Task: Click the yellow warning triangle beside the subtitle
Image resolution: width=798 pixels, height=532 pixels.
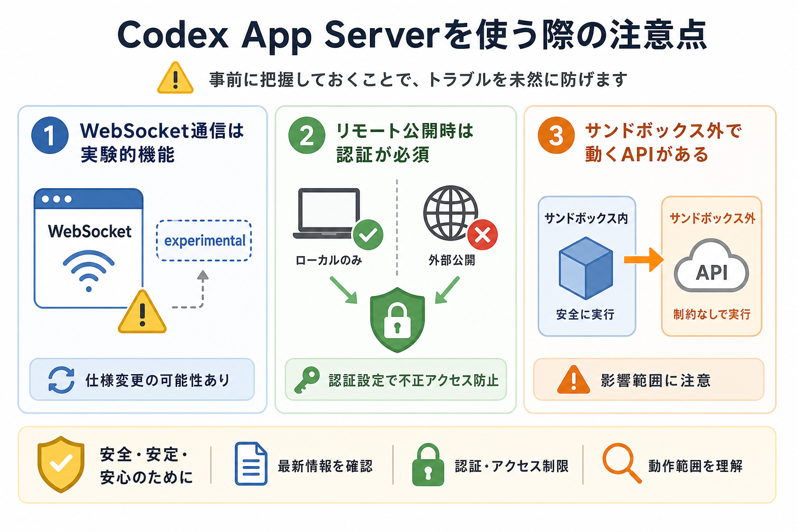Action: (176, 78)
